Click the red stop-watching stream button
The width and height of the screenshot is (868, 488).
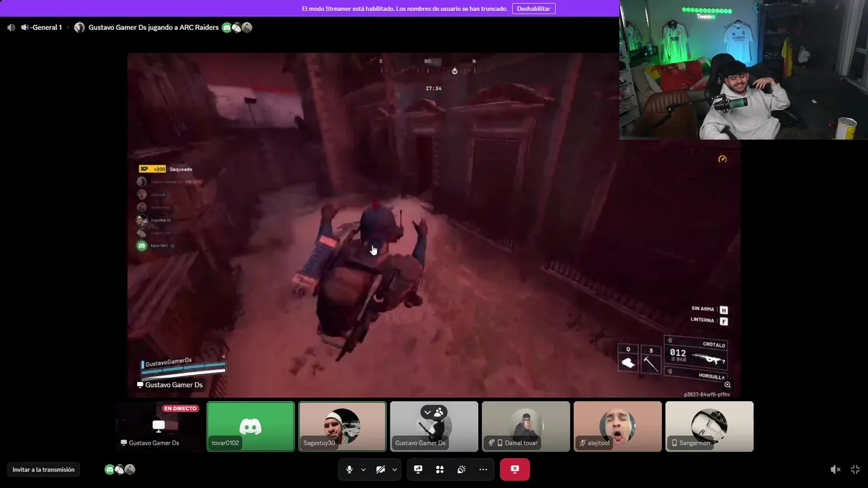(x=515, y=469)
